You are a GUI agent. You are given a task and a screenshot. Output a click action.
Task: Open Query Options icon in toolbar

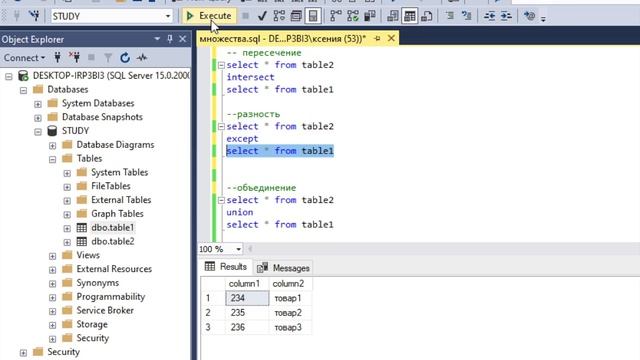coord(296,16)
